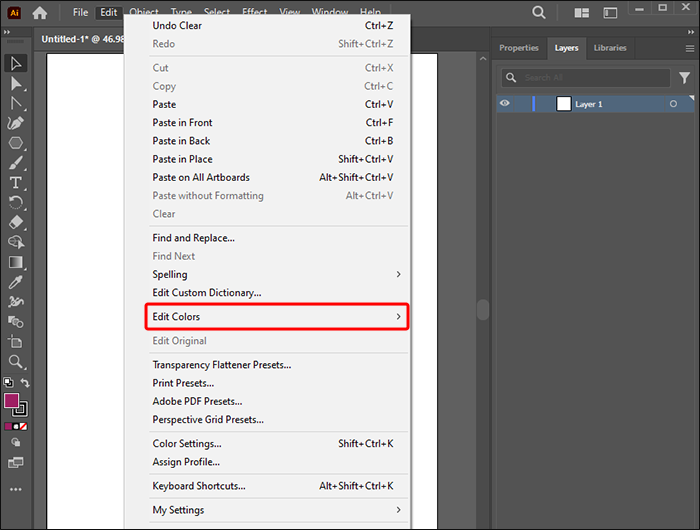Viewport: 700px width, 530px height.
Task: Toggle visibility of Layer 1
Action: coord(505,104)
